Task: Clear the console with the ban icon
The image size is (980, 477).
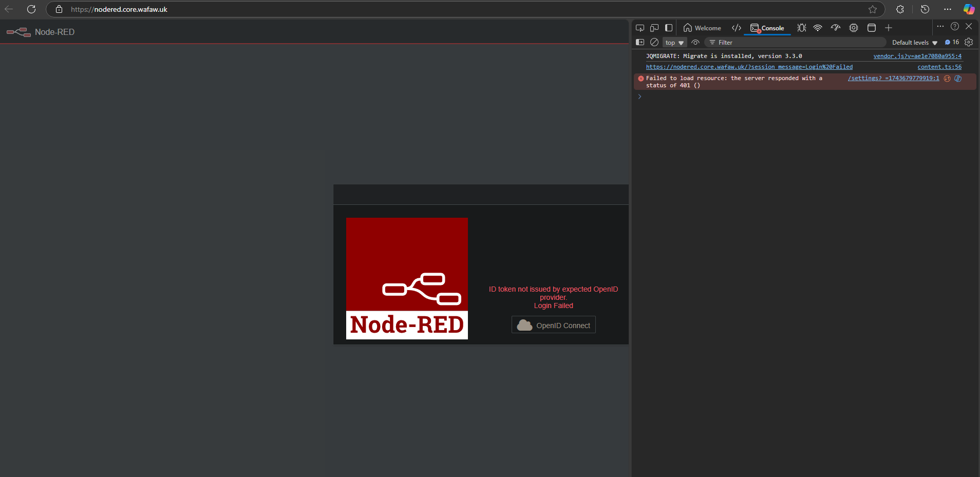Action: tap(654, 42)
